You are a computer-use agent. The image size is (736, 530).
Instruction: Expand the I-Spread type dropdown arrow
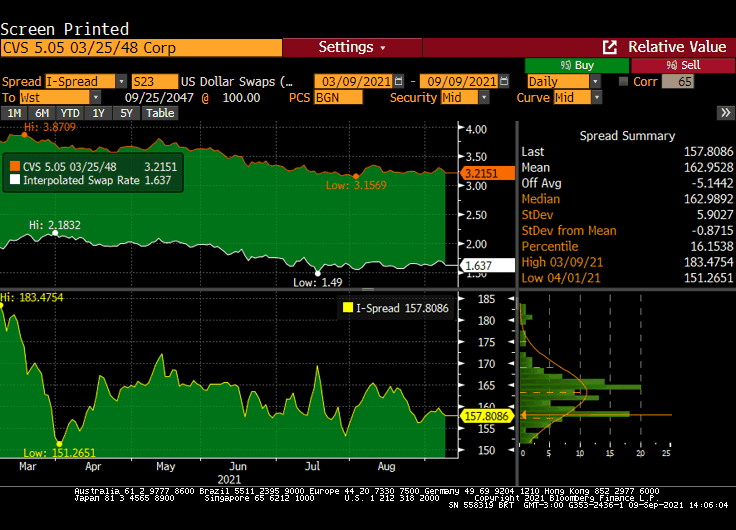(x=122, y=82)
